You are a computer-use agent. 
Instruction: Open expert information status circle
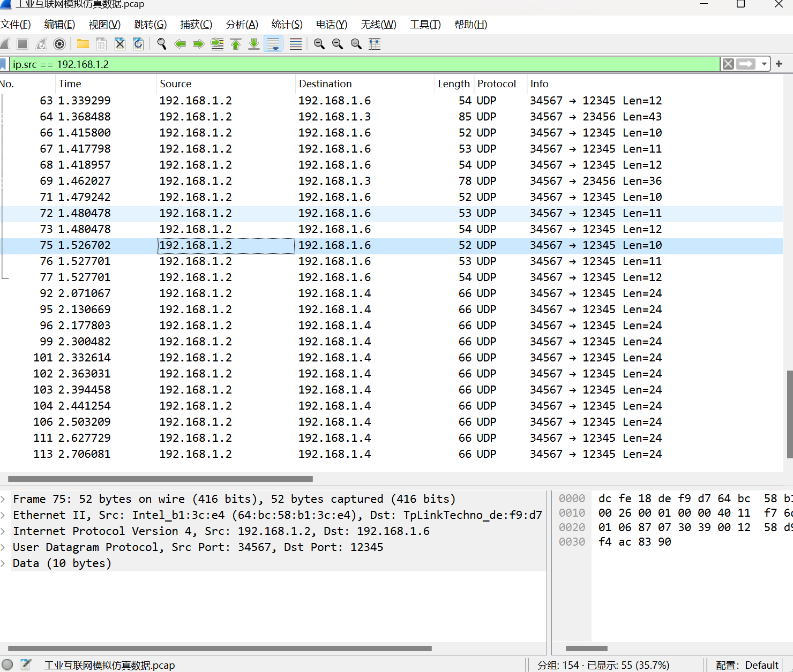(x=7, y=665)
